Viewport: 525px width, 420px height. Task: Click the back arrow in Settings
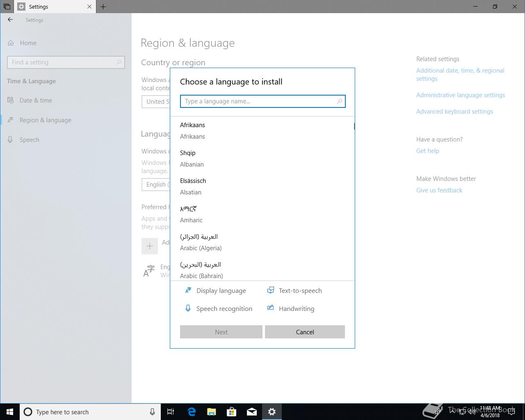10,20
